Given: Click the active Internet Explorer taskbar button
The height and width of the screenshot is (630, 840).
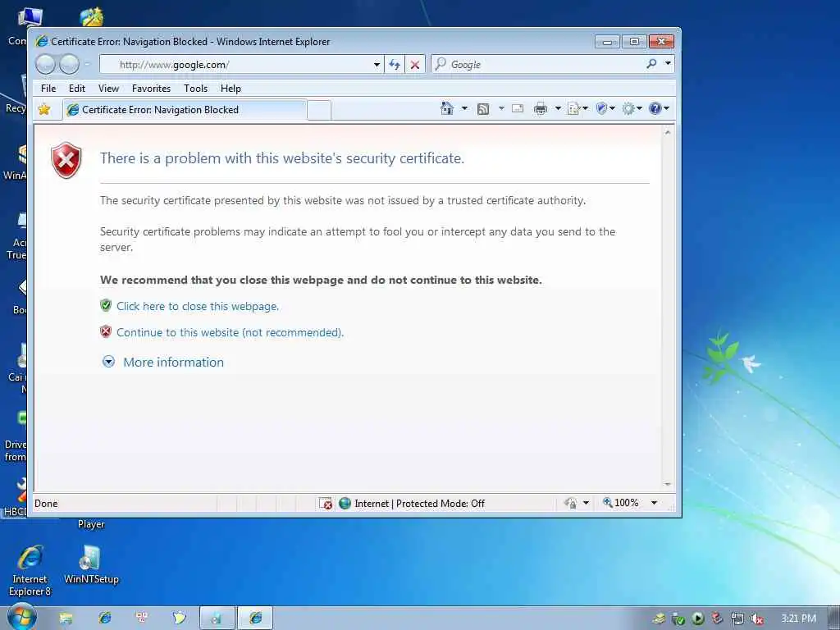Looking at the screenshot, I should (x=256, y=619).
